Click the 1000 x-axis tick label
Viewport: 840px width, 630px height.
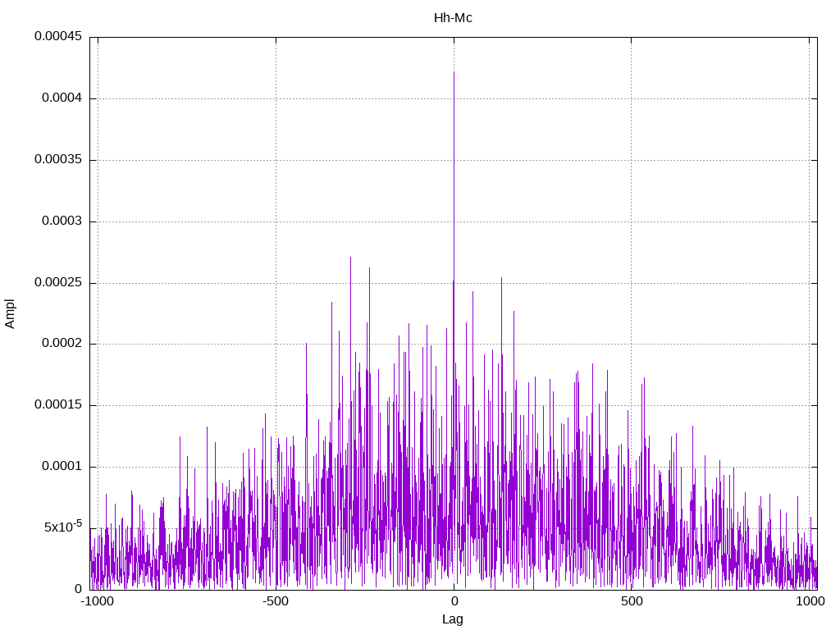click(x=810, y=600)
